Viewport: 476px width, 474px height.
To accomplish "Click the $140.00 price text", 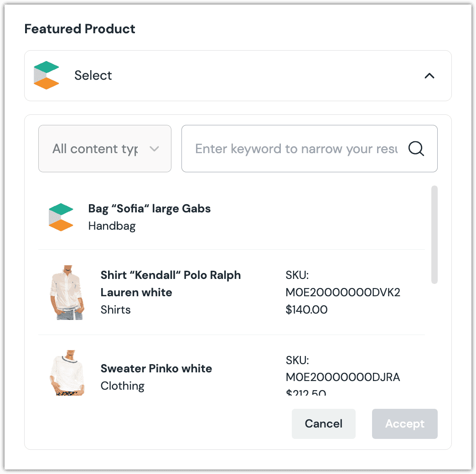I will 306,309.
